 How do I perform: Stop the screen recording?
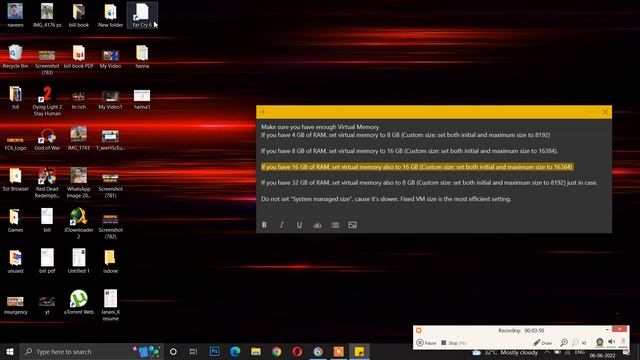(453, 343)
